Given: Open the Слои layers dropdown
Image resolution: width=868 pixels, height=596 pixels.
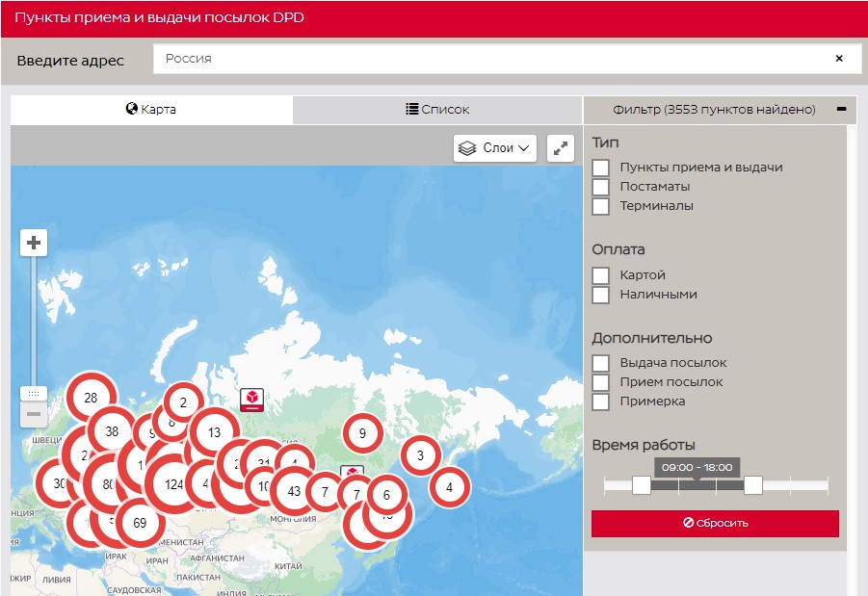Looking at the screenshot, I should (x=495, y=148).
